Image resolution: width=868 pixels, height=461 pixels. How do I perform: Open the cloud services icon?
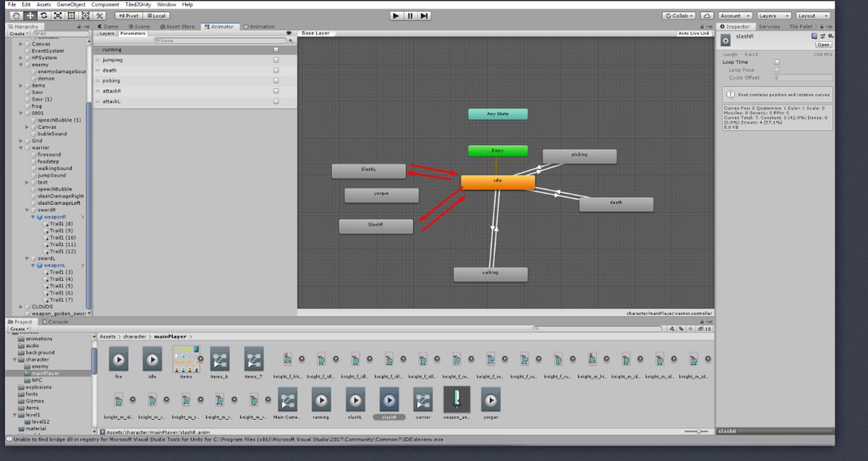click(707, 15)
